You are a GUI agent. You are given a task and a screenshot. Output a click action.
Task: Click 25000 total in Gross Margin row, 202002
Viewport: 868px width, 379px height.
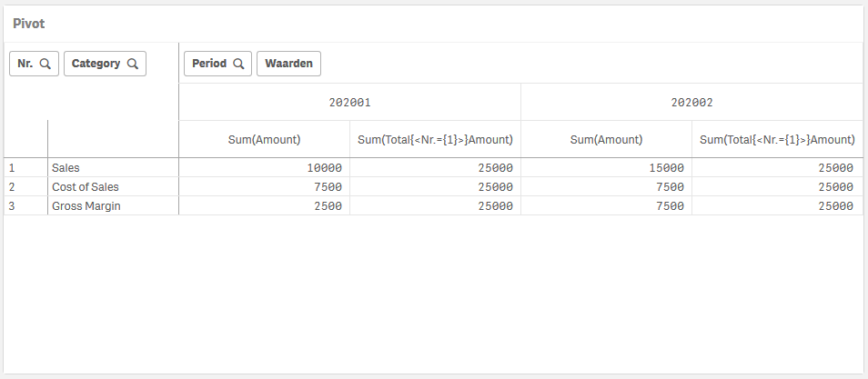[x=777, y=205]
